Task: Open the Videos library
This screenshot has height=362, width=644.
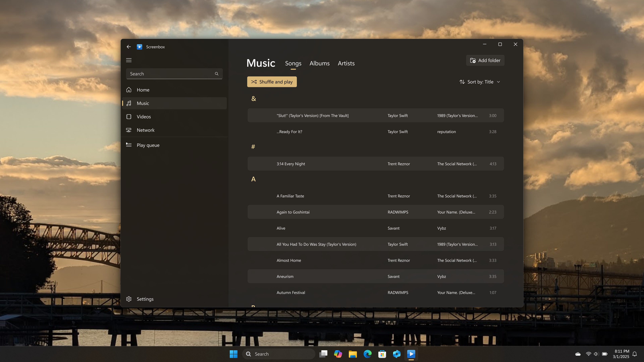Action: pyautogui.click(x=144, y=116)
